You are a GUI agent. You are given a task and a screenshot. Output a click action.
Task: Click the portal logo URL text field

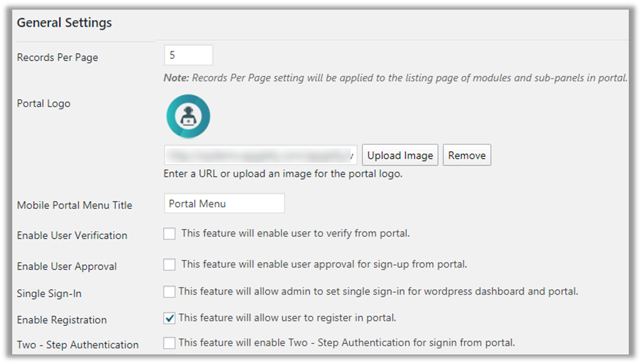pyautogui.click(x=261, y=156)
